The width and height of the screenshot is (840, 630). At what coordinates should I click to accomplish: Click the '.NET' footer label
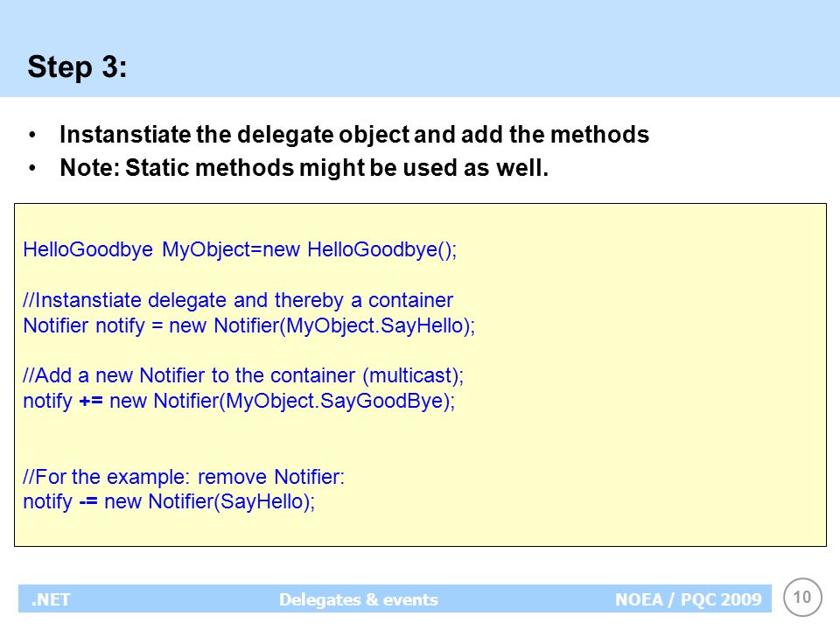click(x=51, y=598)
